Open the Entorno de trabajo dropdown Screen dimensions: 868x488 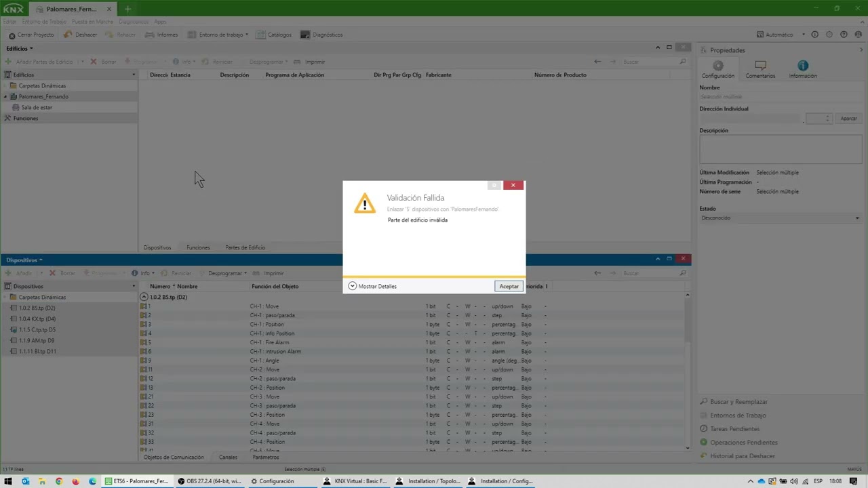[x=218, y=35]
